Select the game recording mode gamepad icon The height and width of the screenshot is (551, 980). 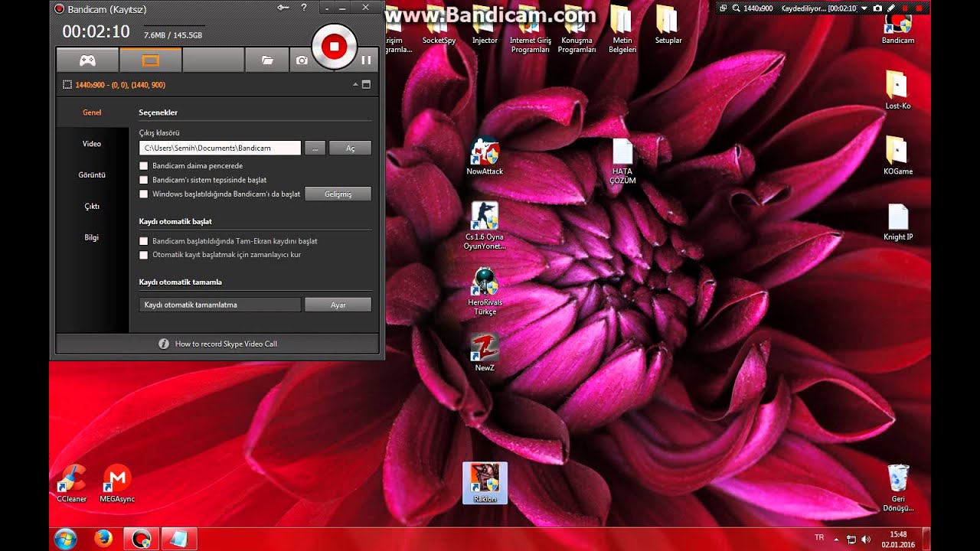87,60
